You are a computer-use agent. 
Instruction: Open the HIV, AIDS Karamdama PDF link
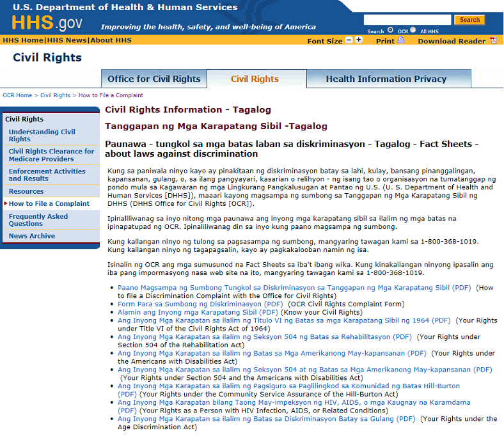click(294, 407)
